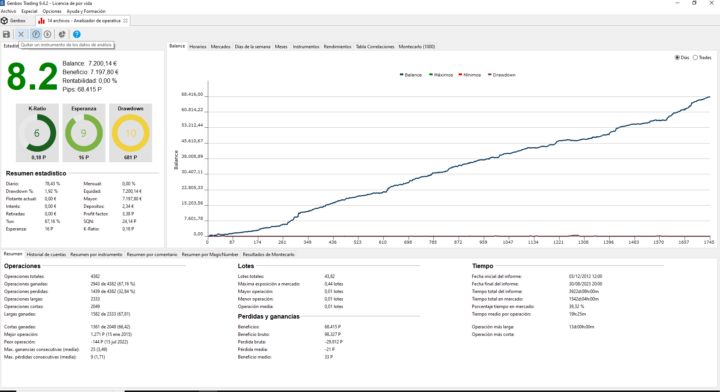Switch to the Tabla Correlaciones tab
The width and height of the screenshot is (720, 392).
[375, 47]
